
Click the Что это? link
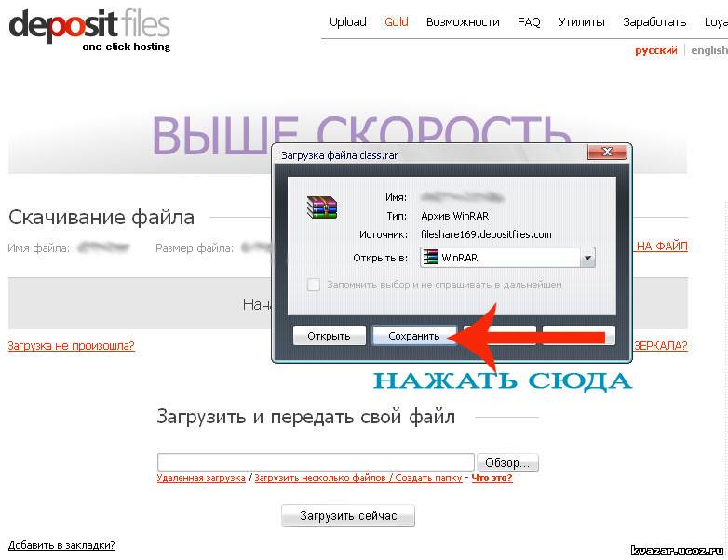(x=492, y=478)
